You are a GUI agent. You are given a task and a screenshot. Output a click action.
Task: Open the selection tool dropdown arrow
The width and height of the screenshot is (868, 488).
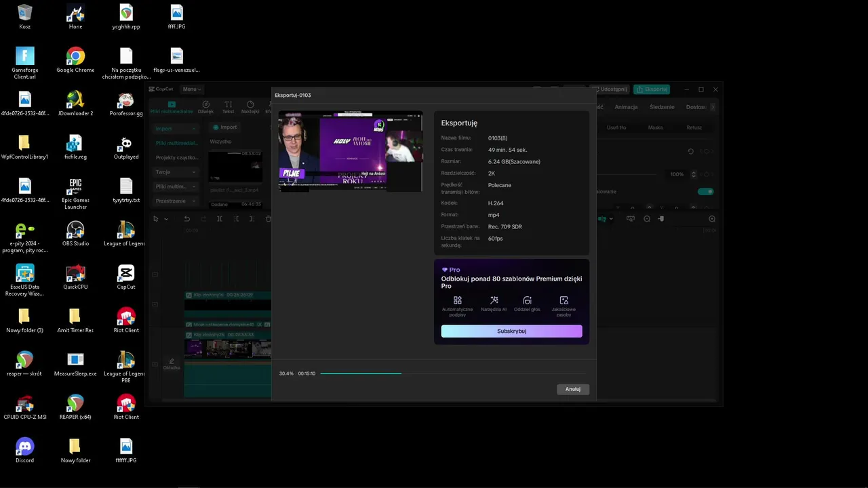(166, 219)
